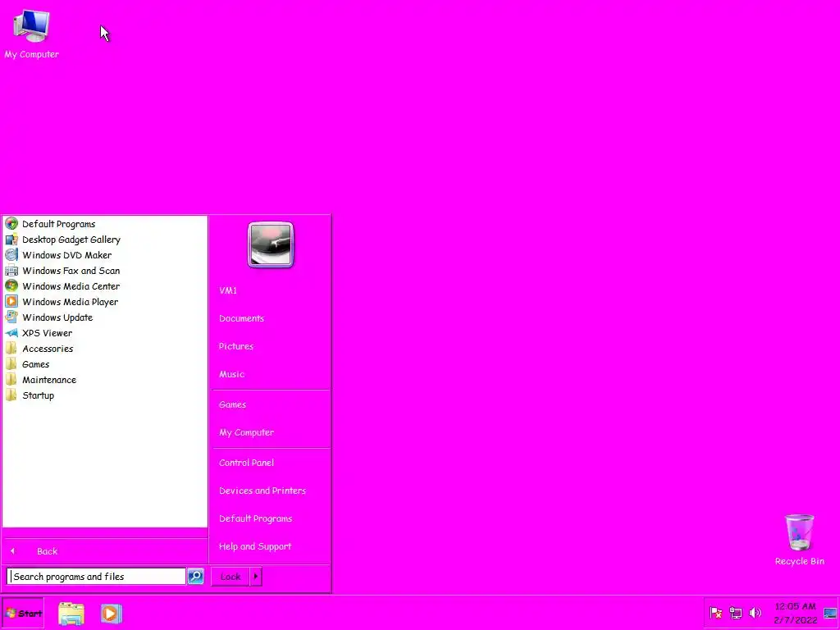Open File Explorer from the taskbar
The height and width of the screenshot is (630, 840).
pyautogui.click(x=71, y=614)
